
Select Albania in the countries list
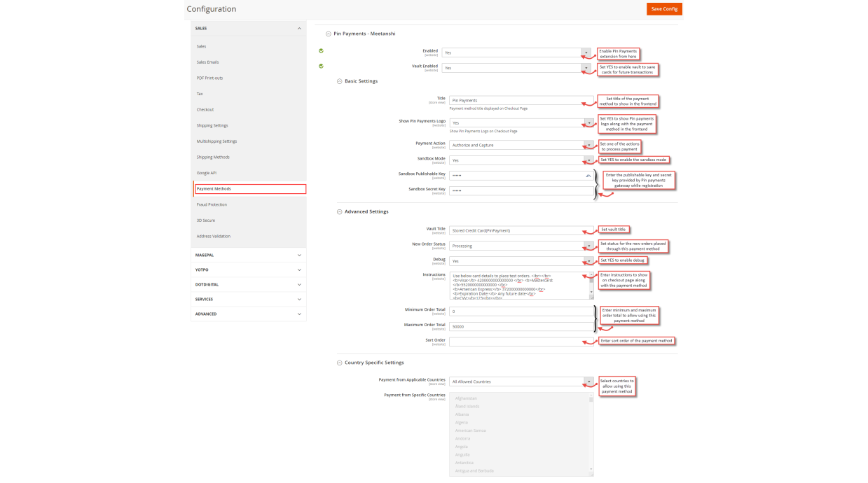[x=462, y=414]
